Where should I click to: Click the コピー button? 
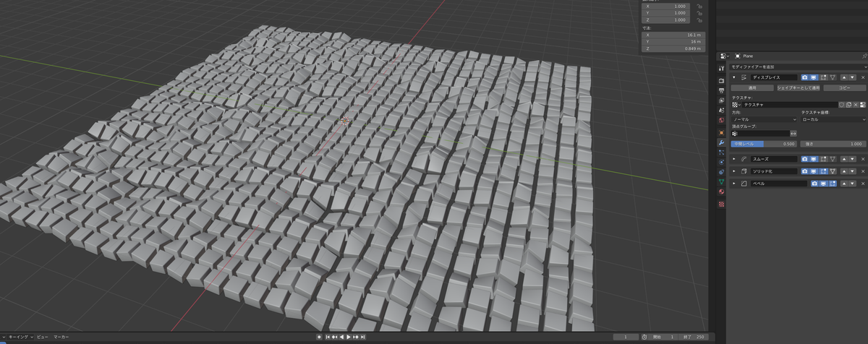[x=844, y=88]
